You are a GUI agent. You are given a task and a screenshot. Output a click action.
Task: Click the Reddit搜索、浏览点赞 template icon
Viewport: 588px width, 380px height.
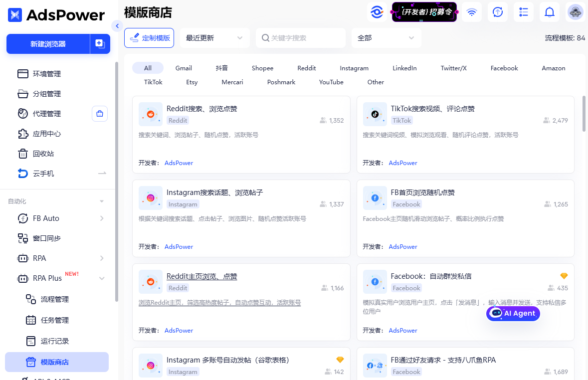pyautogui.click(x=151, y=114)
